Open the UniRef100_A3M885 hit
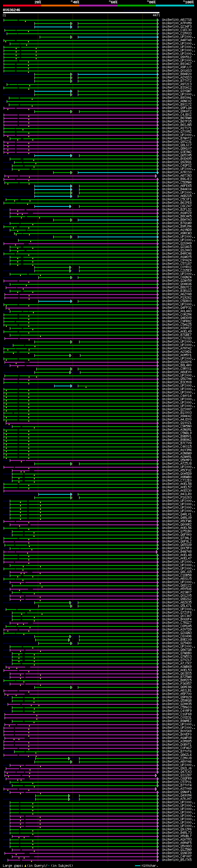 pos(177,741)
